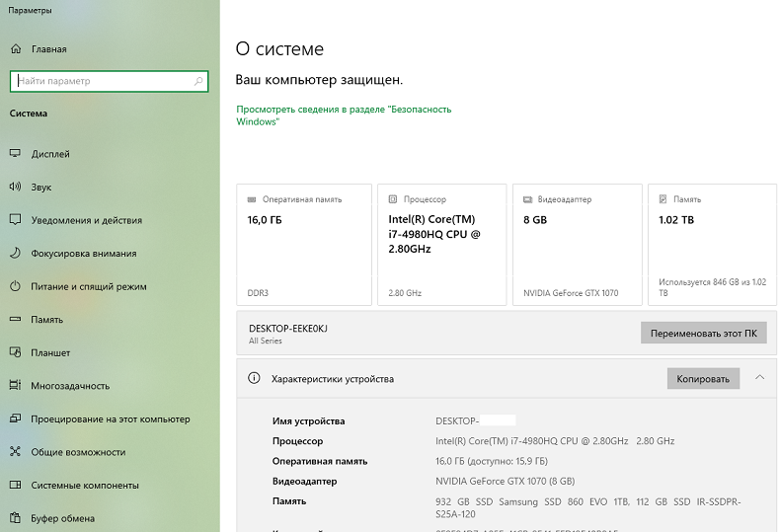
Task: Open the Tablet settings page
Action: [50, 352]
